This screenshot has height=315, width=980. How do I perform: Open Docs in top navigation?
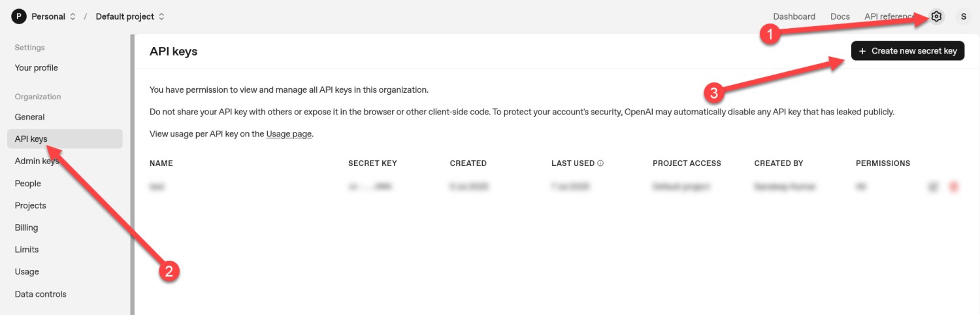click(840, 16)
